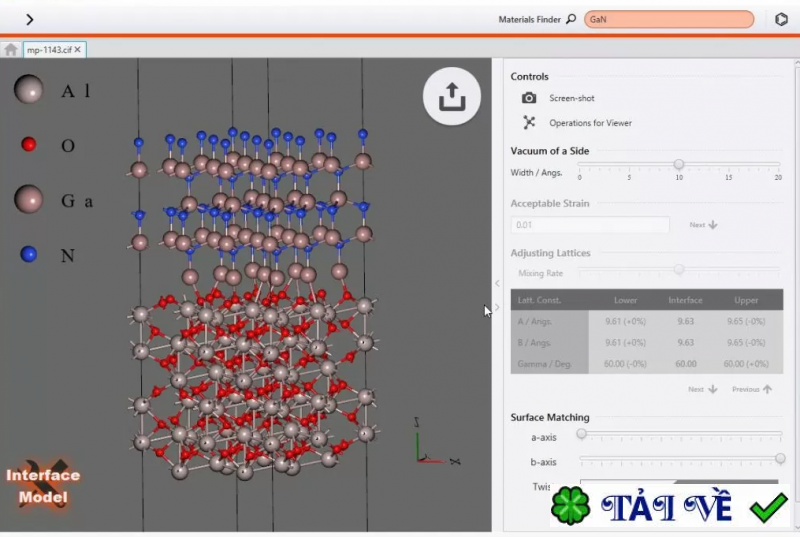
Task: Select the mp-1143.cif tab
Action: pyautogui.click(x=48, y=49)
